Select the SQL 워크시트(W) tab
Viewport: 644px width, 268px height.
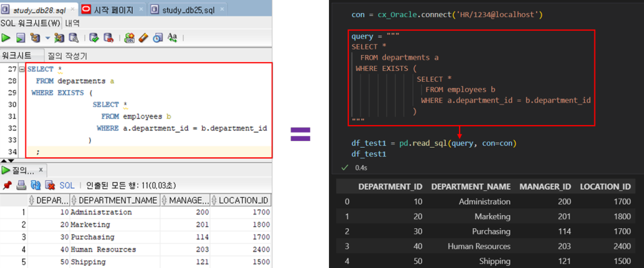click(x=30, y=23)
